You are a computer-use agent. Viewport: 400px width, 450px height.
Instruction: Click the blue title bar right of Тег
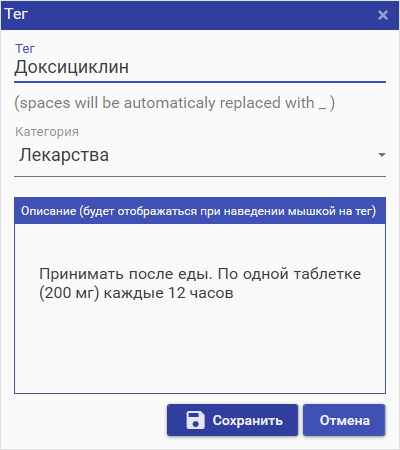200,15
